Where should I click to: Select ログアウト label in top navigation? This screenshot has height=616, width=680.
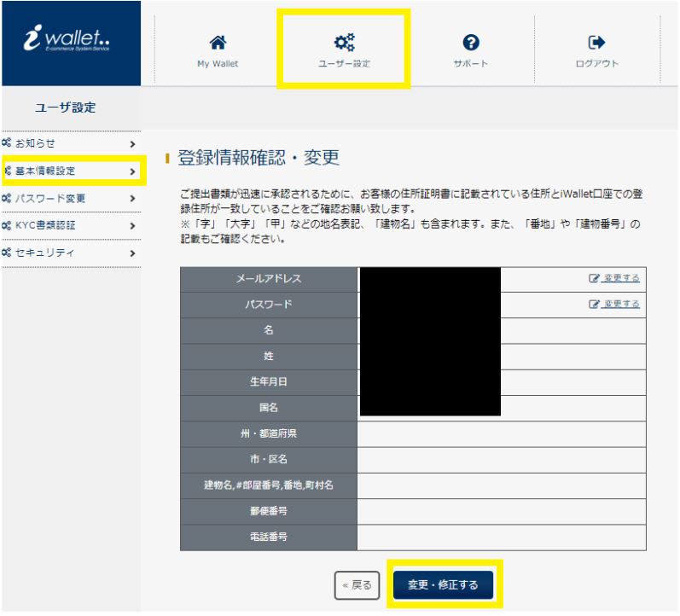596,63
